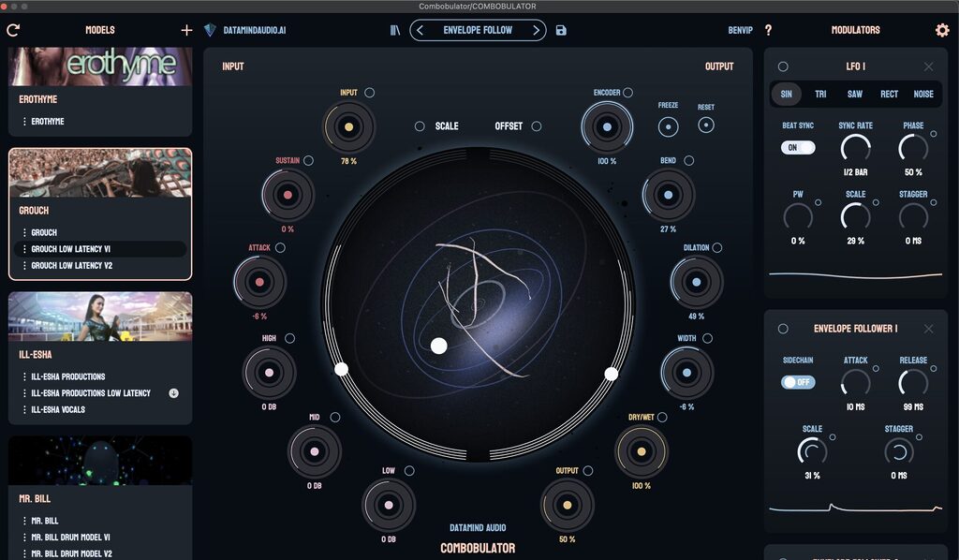The height and width of the screenshot is (560, 959).
Task: Click the Output knob
Action: 567,505
